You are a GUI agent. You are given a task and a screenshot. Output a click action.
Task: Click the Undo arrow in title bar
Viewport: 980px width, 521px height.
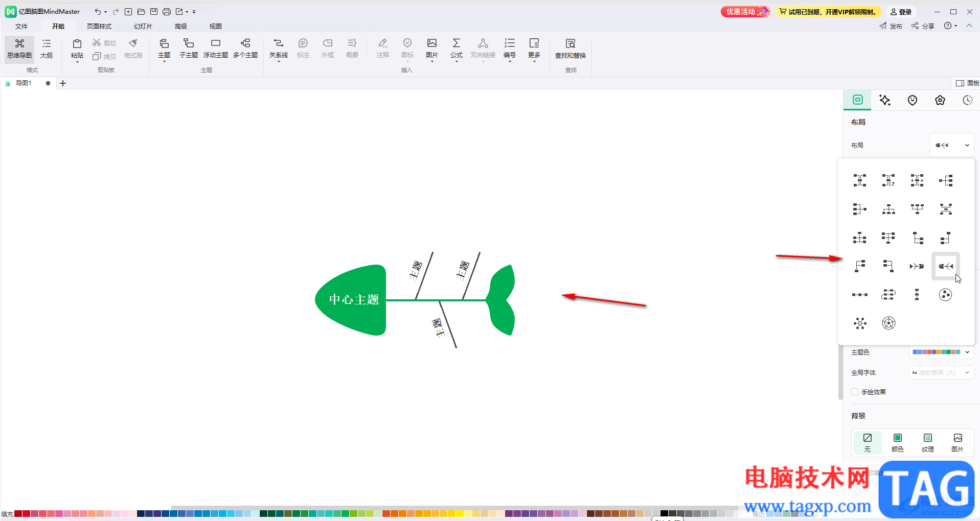tap(97, 11)
